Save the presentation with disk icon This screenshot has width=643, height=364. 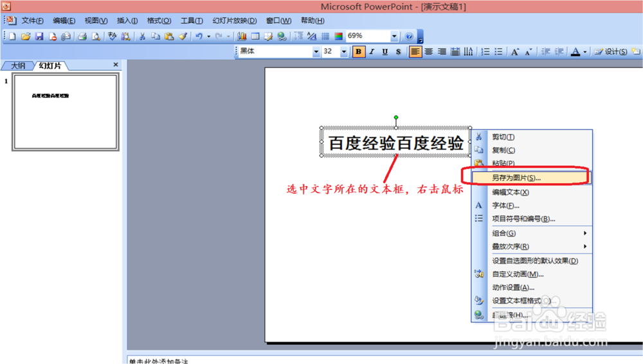[x=39, y=37]
